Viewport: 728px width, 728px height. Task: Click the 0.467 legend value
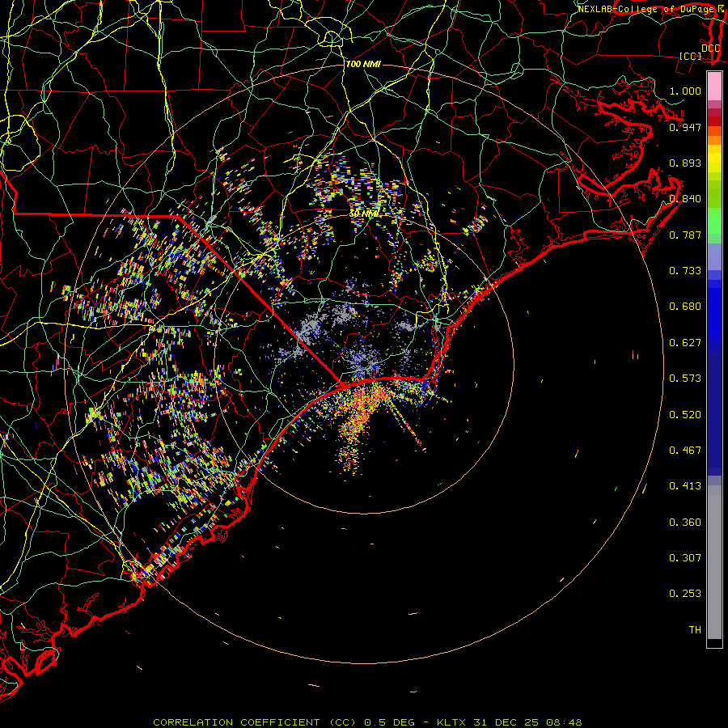tap(685, 451)
